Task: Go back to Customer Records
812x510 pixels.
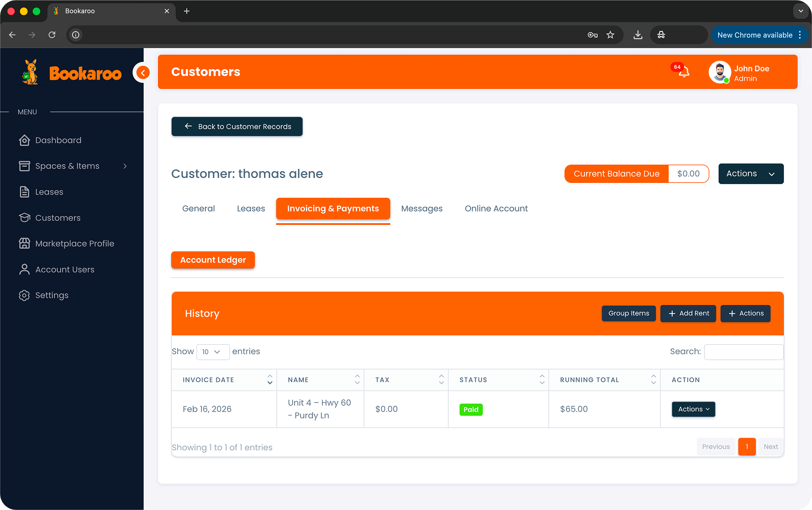Action: [x=237, y=127]
